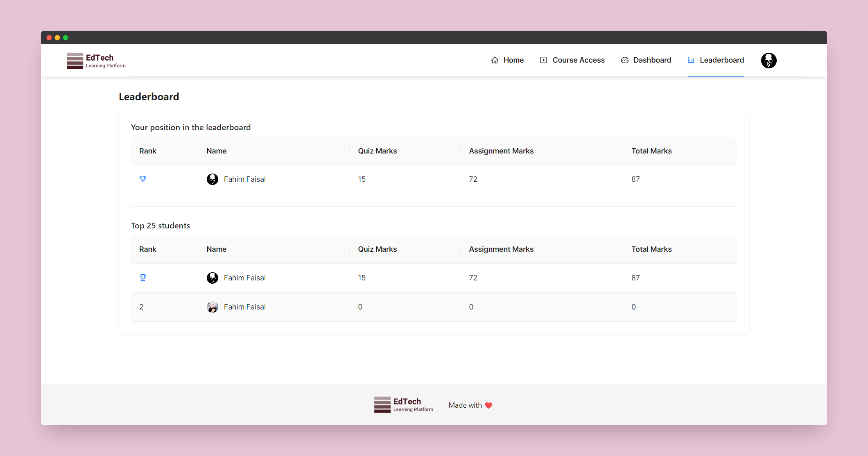Click Fahim Faisal avatar in position table
Screen dimensions: 868x456
pyautogui.click(x=212, y=179)
